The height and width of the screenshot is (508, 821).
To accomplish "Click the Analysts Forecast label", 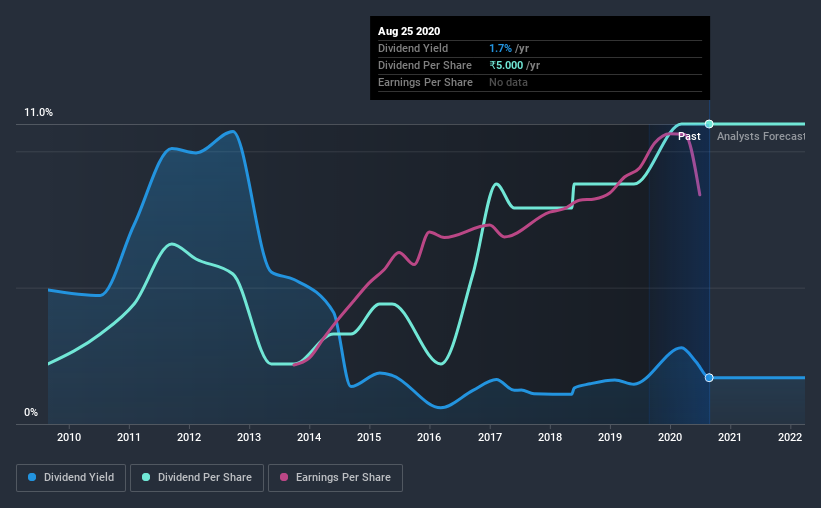I will [760, 136].
